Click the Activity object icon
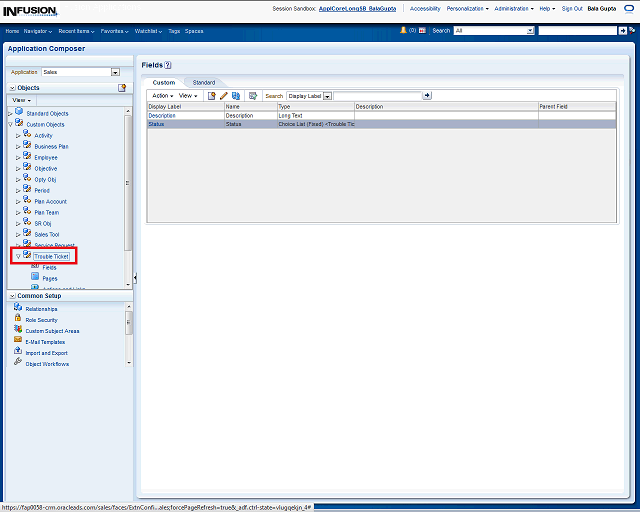Image resolution: width=640 pixels, height=512 pixels. pyautogui.click(x=27, y=134)
